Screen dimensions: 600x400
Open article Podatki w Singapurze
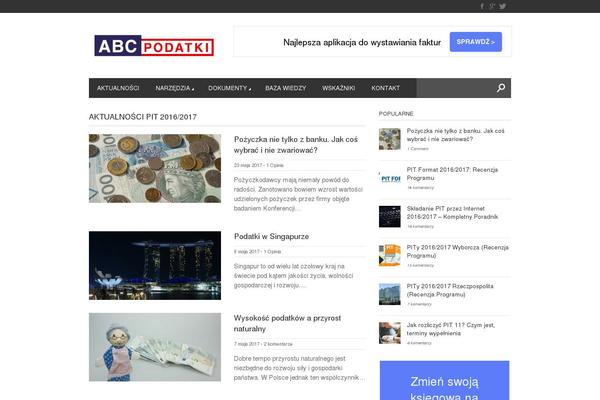[x=271, y=236]
